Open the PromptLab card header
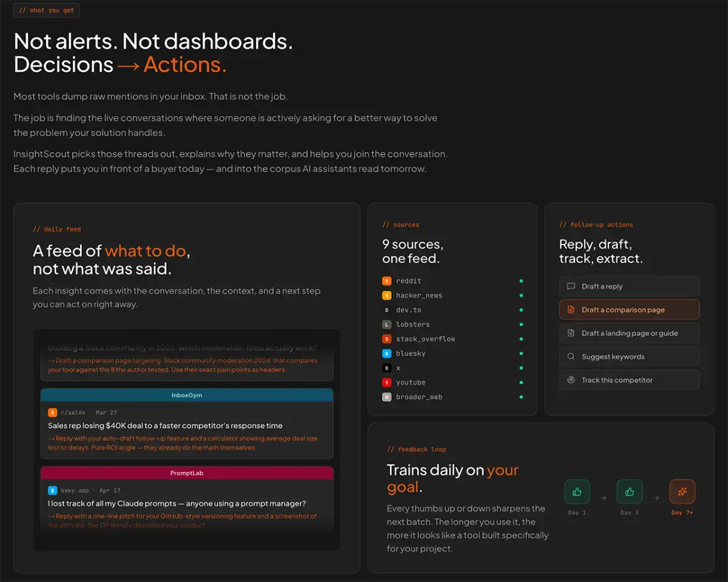The image size is (728, 582). 187,472
